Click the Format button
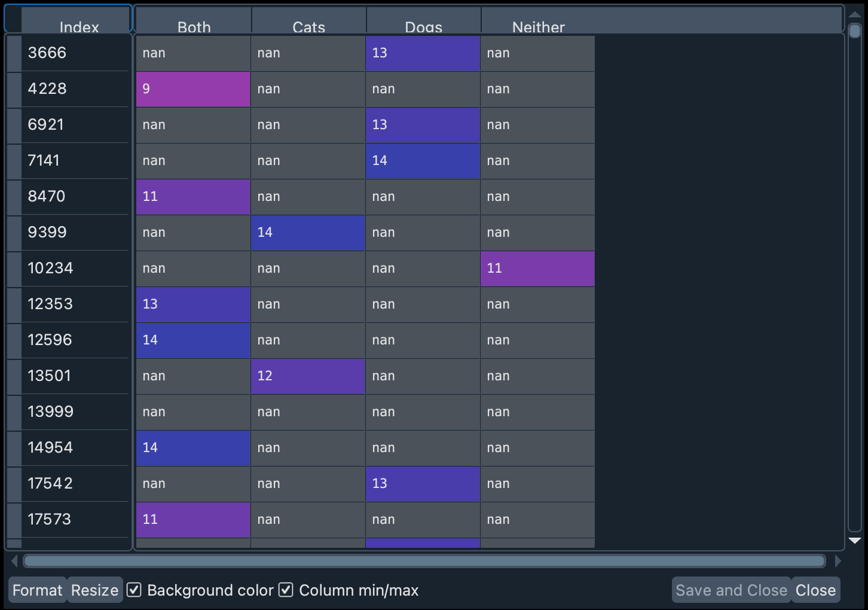868x610 pixels. (37, 590)
